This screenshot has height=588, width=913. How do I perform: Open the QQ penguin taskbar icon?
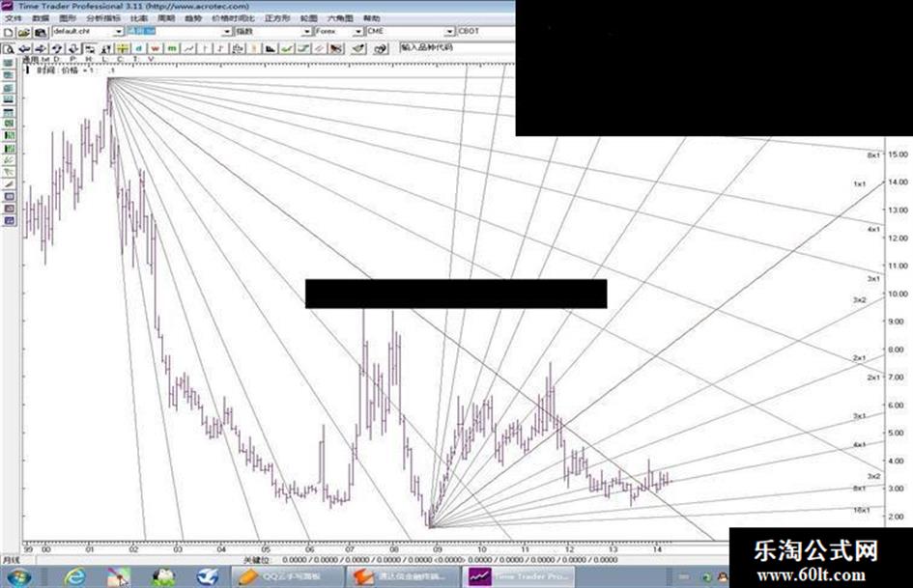point(163,576)
